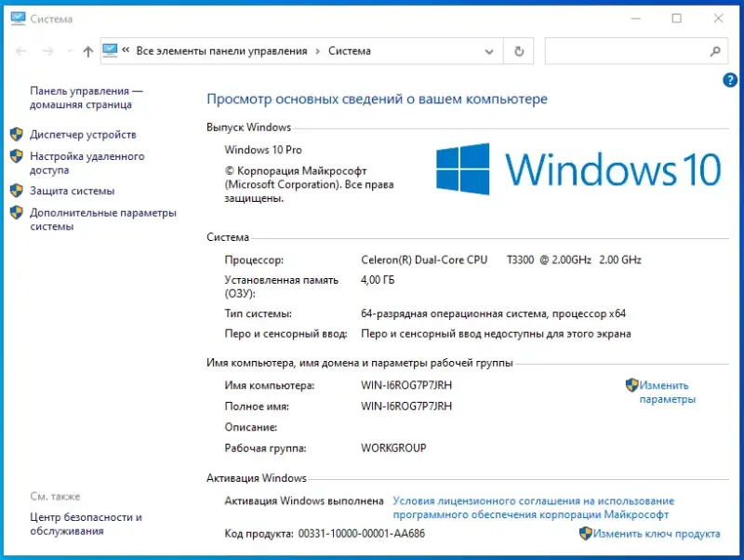Viewport: 744px width, 560px height.
Task: Open the blue help question mark icon
Action: point(730,80)
